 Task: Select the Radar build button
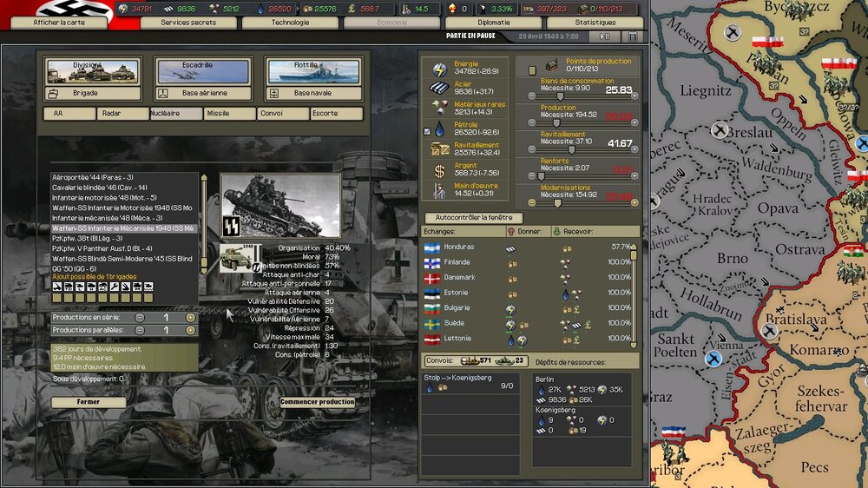click(123, 113)
